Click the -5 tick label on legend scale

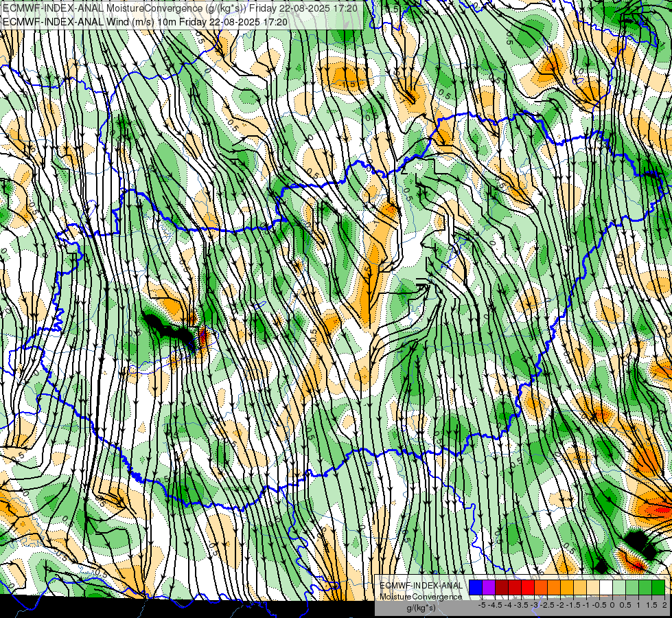click(x=482, y=605)
